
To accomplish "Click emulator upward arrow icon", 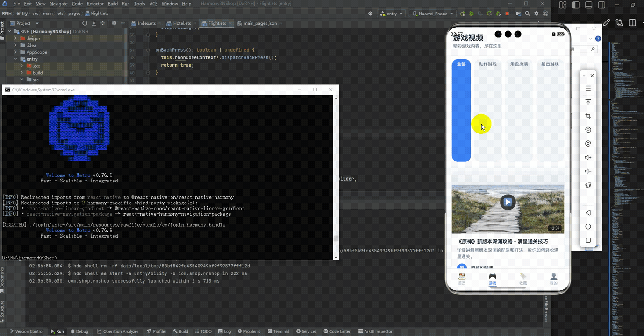I will [x=588, y=102].
